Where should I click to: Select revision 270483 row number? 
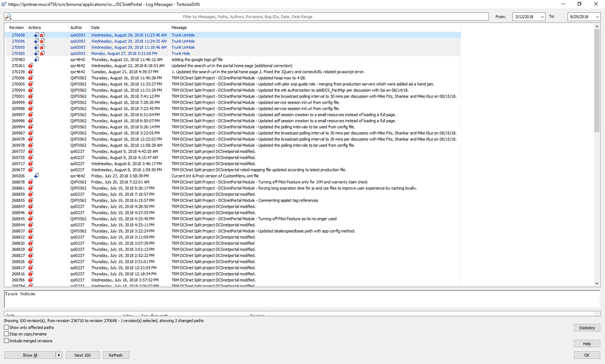coord(18,59)
